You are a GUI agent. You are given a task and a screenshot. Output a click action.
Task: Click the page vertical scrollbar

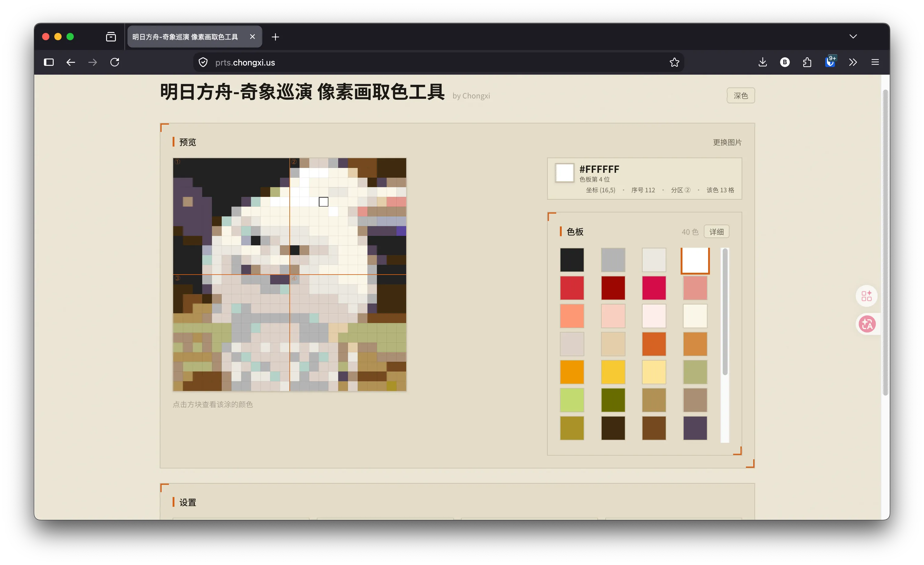(885, 242)
